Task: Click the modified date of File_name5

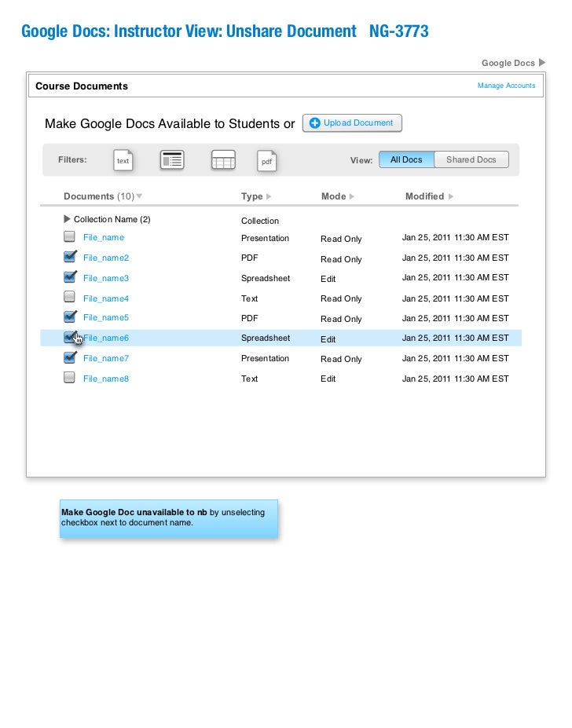Action: point(456,319)
